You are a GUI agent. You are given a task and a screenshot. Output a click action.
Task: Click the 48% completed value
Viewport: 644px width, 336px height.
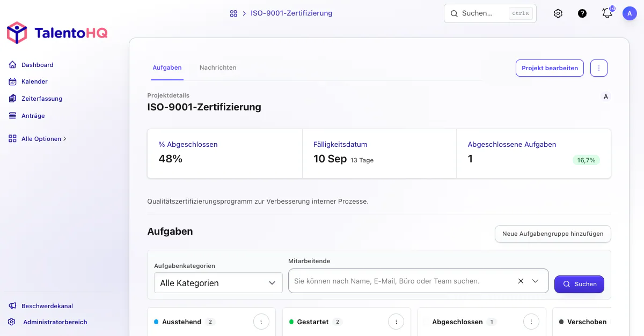[171, 159]
